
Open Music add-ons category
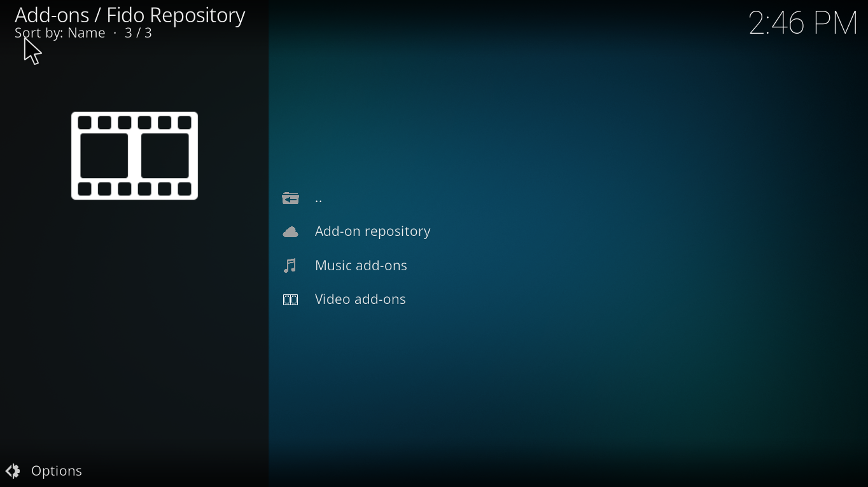tap(361, 266)
